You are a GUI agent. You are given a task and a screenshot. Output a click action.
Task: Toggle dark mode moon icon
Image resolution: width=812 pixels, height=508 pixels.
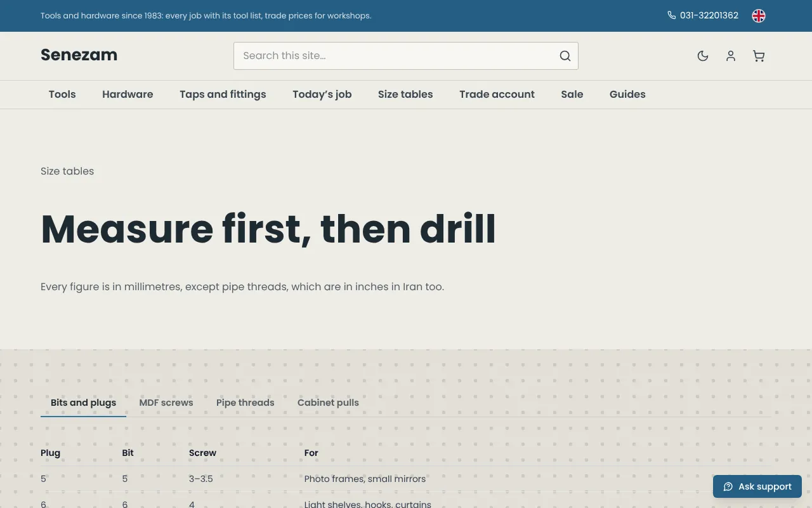click(703, 56)
